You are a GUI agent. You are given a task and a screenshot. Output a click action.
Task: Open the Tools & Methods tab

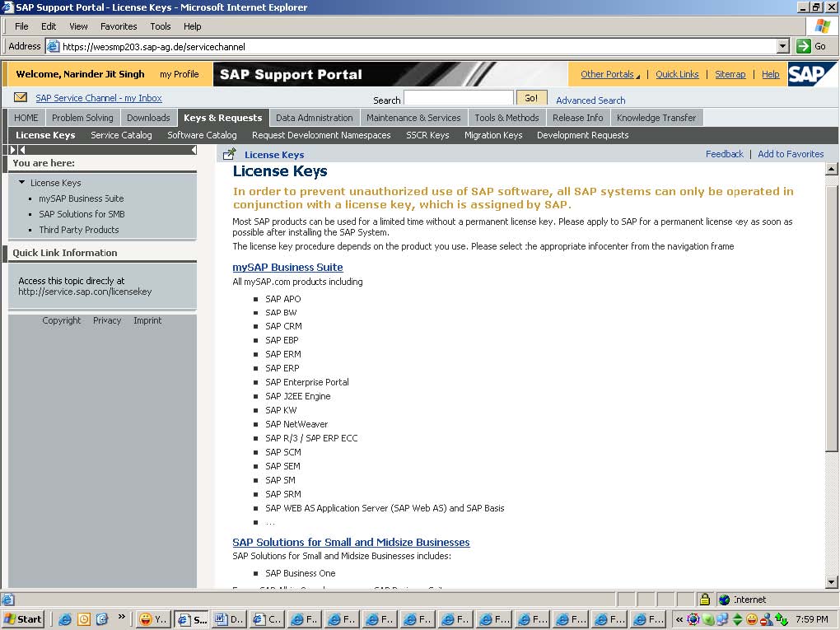(x=506, y=118)
